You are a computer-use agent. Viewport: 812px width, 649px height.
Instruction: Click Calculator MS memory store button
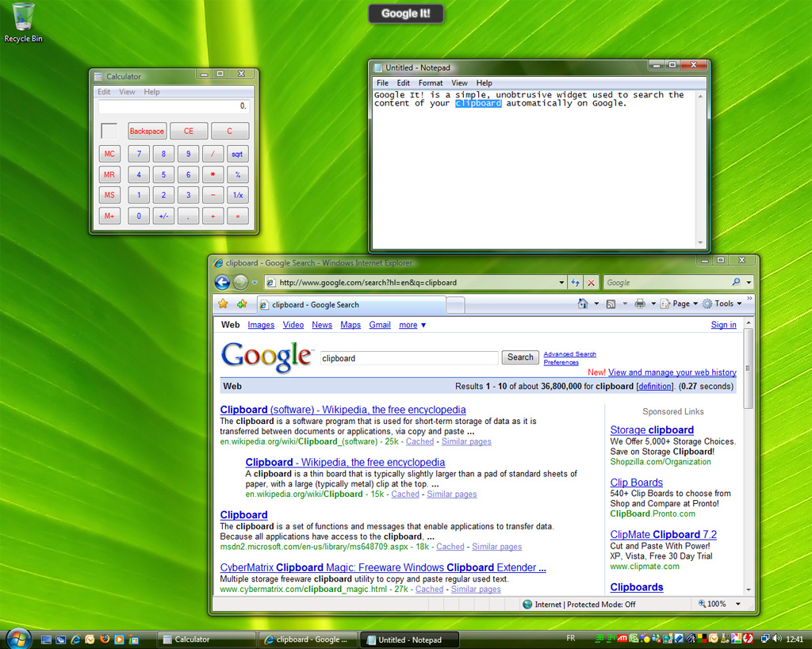(109, 195)
